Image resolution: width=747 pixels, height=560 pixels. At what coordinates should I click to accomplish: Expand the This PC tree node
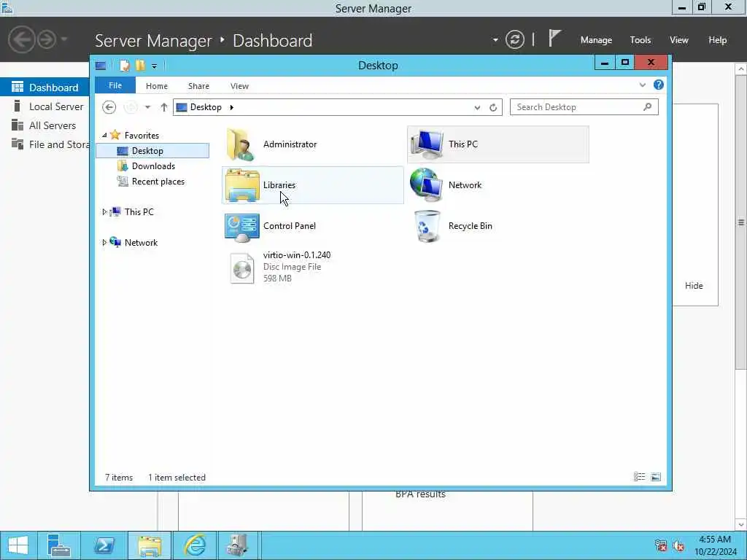click(104, 212)
